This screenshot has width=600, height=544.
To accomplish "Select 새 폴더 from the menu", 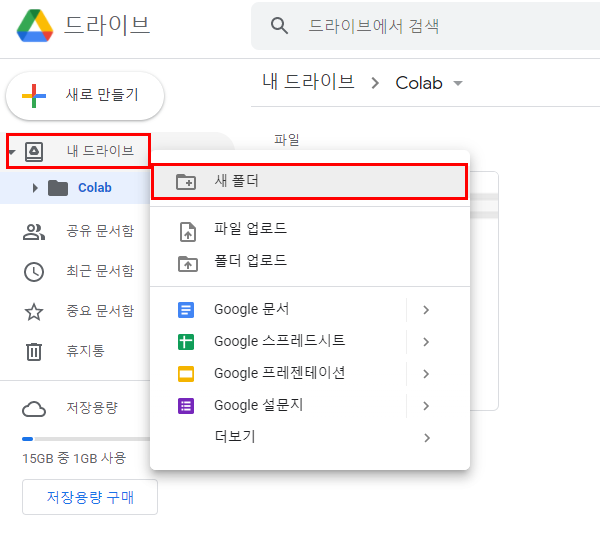I will coord(310,182).
